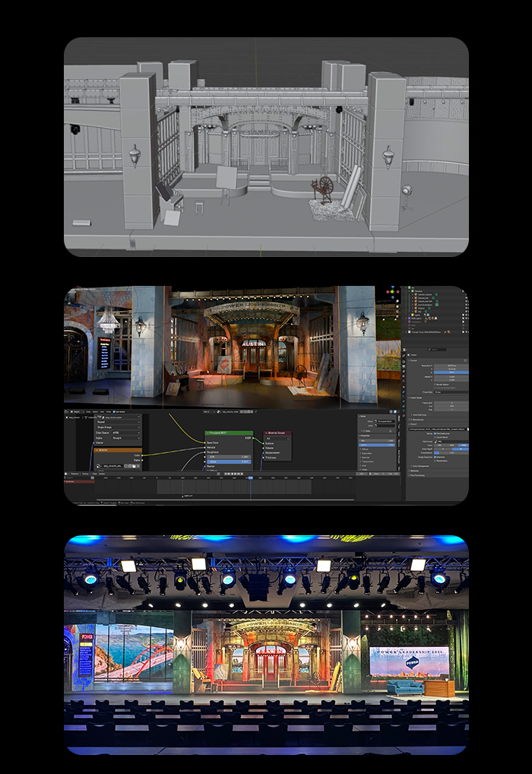The image size is (532, 774).
Task: Toggle camera view icon in viewport
Action: (x=397, y=312)
